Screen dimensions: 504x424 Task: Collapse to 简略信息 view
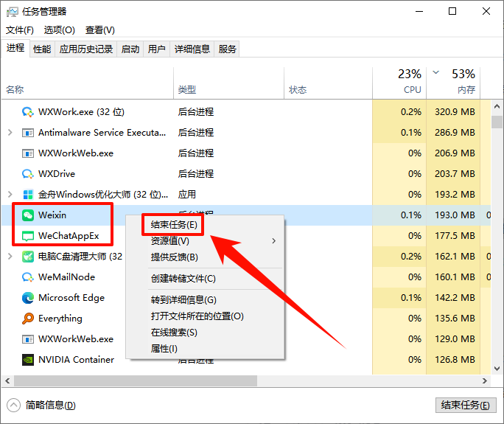coord(41,405)
